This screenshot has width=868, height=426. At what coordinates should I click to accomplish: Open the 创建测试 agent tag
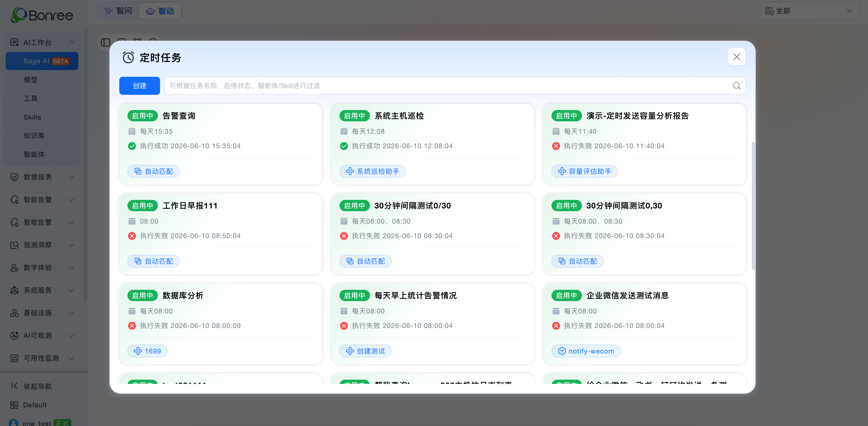point(365,351)
